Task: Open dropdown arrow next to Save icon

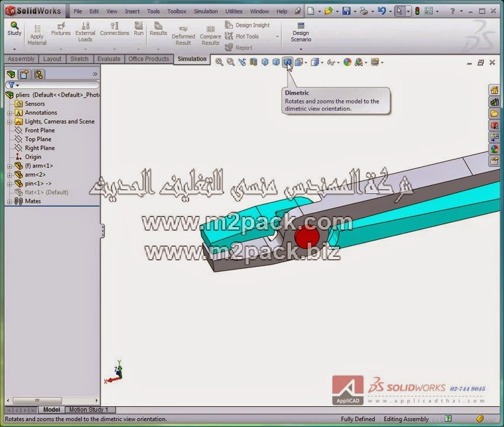Action: tap(355, 12)
